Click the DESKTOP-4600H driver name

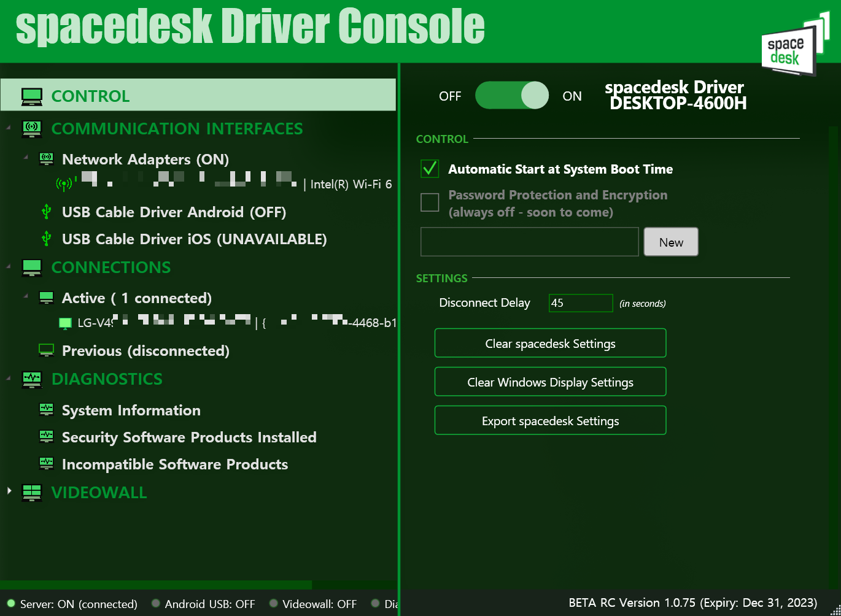tap(678, 103)
